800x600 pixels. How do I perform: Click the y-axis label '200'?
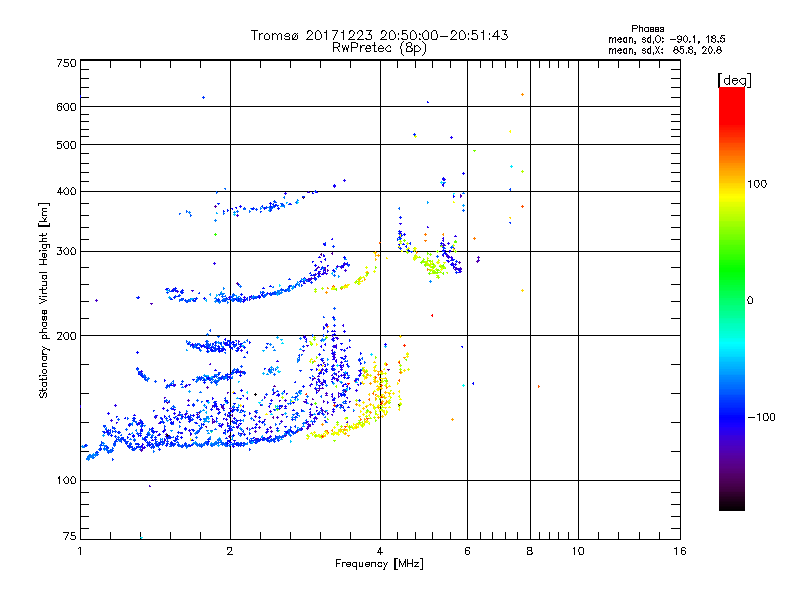click(66, 336)
